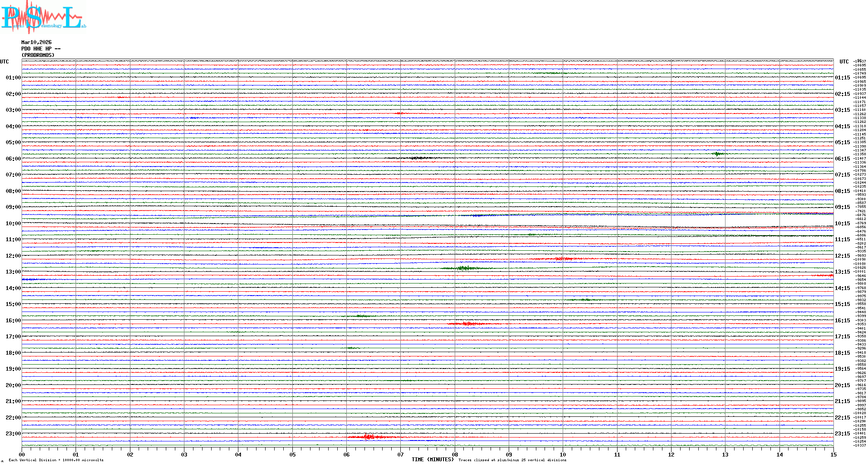
Task: Click the green seismic event near 13:00 row
Action: (x=464, y=268)
